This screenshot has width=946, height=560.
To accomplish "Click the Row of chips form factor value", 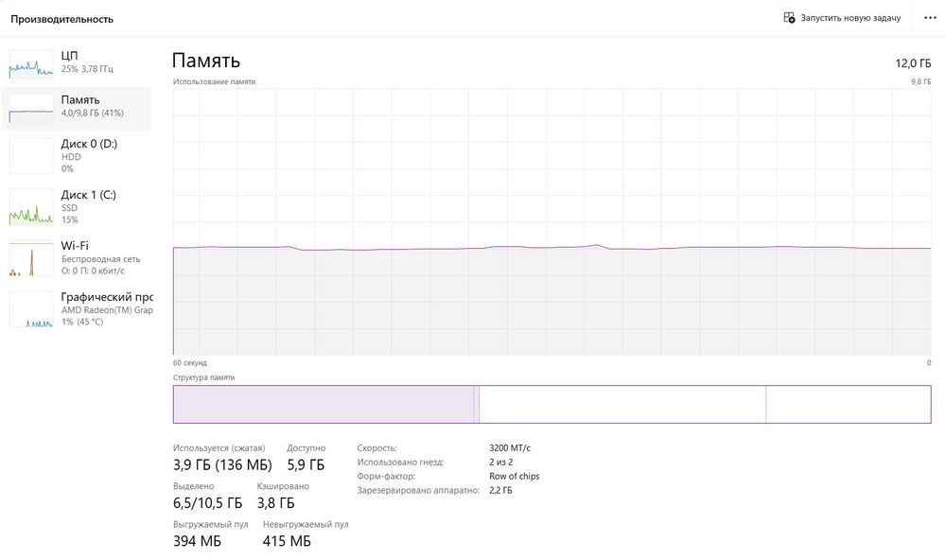I will [x=515, y=477].
